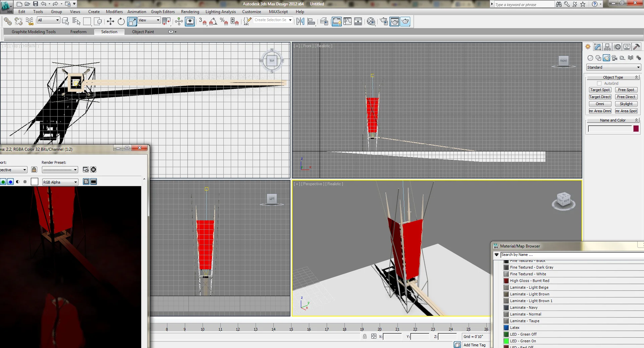Viewport: 644px width, 348px height.
Task: Open the Lighting Analysis menu
Action: pos(220,12)
